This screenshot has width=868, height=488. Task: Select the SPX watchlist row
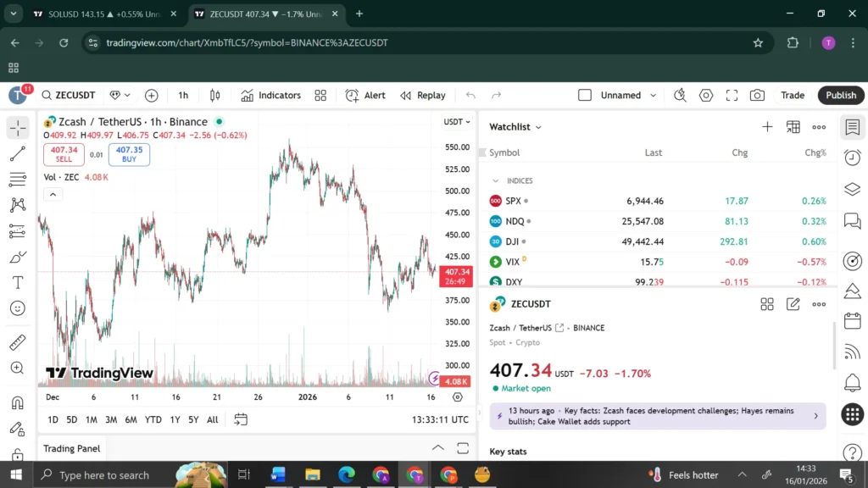(x=658, y=201)
